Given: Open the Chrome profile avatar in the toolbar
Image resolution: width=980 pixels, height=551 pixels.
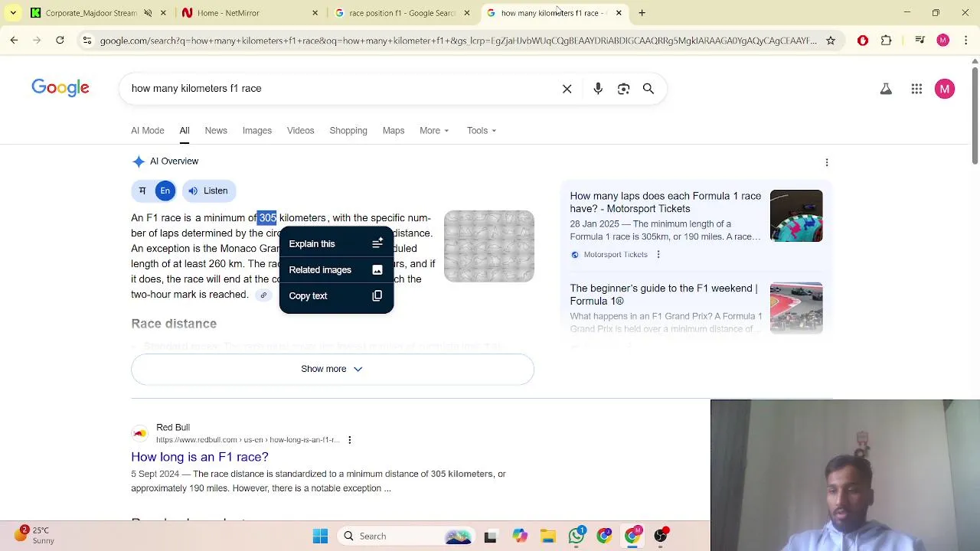Looking at the screenshot, I should coord(943,41).
